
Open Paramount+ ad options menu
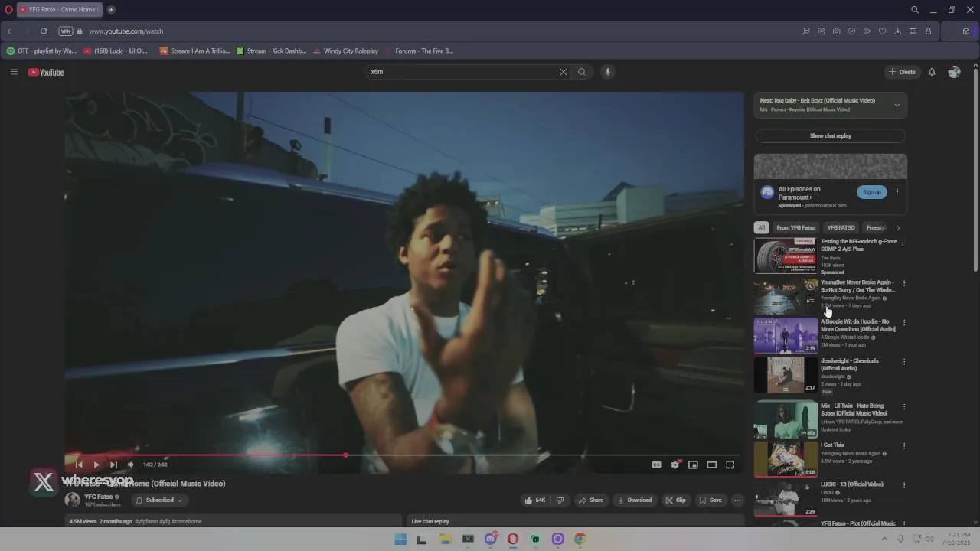(897, 191)
